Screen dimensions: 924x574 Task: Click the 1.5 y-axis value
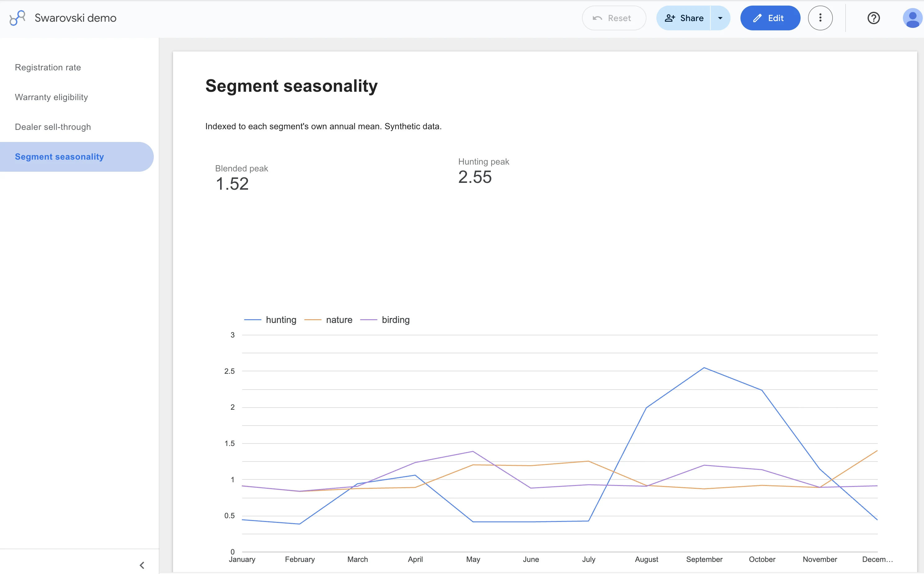coord(229,444)
